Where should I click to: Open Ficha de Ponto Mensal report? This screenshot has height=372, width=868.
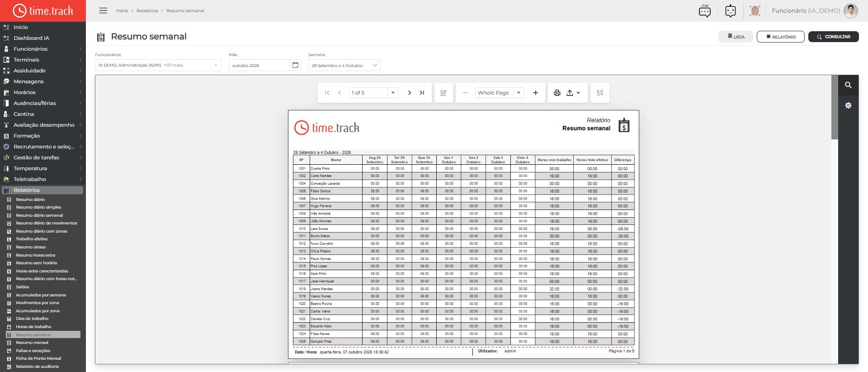coord(38,358)
